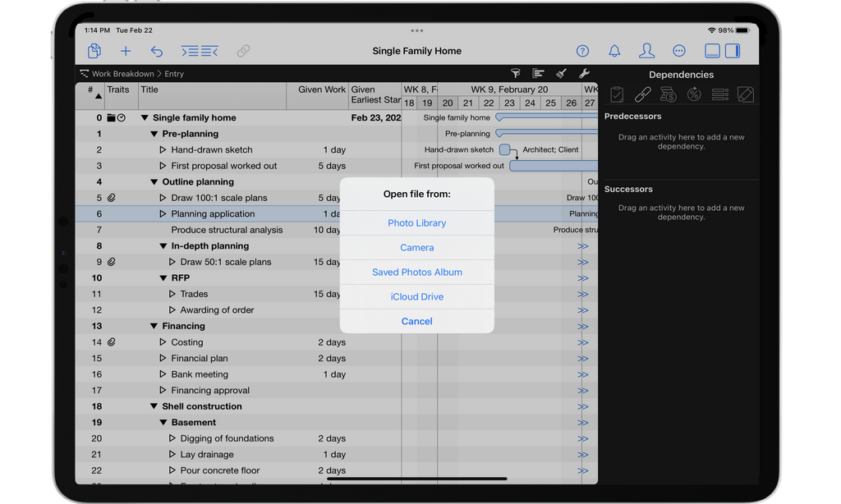Screen dimensions: 841x504
Task: Open the wrench settings icon
Action: tap(585, 74)
